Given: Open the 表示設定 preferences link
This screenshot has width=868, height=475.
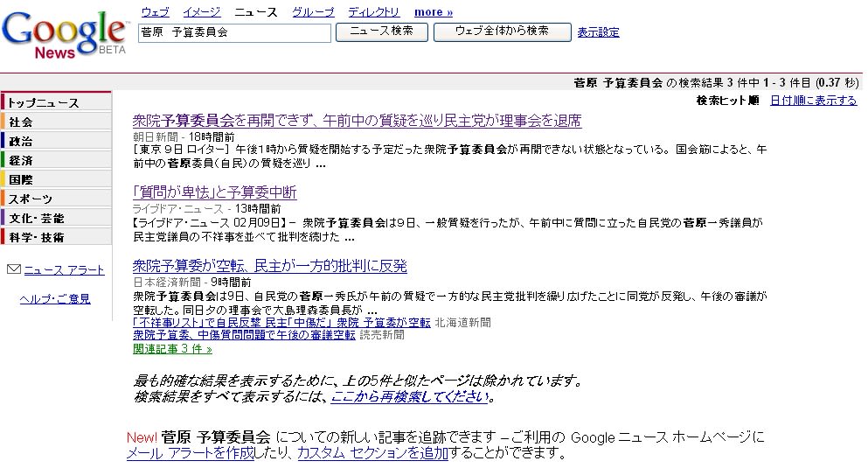Looking at the screenshot, I should [x=598, y=32].
